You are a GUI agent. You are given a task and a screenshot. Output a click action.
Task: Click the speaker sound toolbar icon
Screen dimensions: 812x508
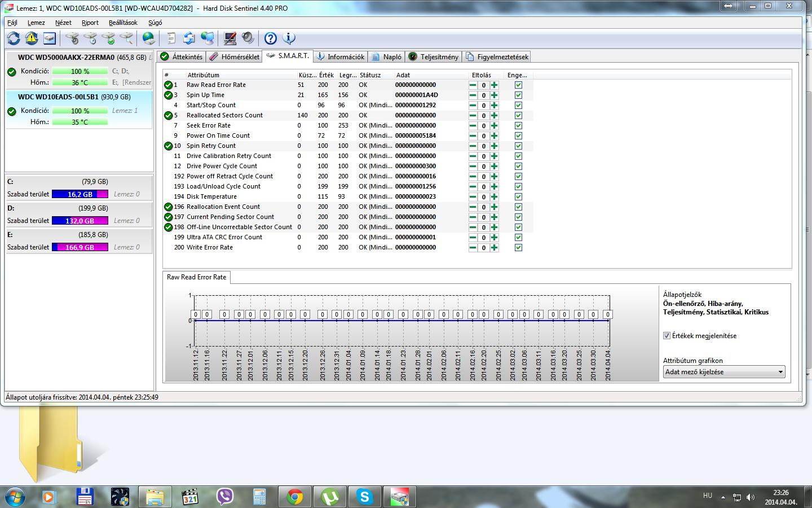point(248,38)
